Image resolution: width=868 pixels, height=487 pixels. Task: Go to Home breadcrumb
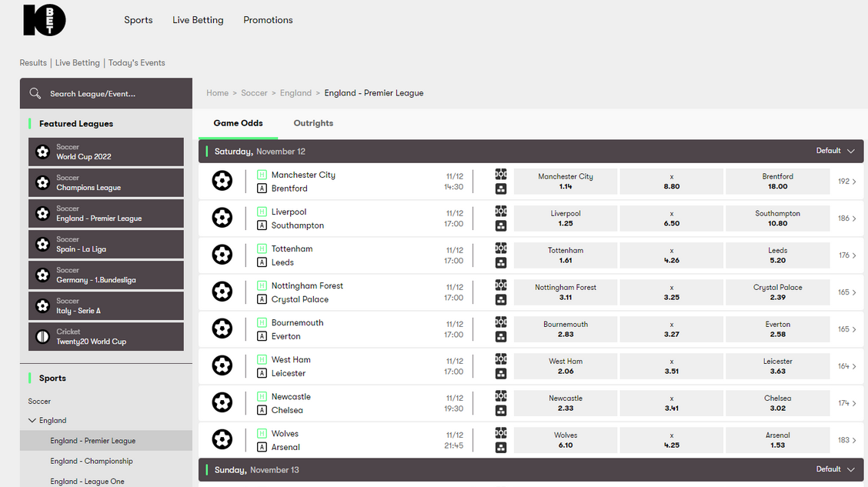pos(218,93)
